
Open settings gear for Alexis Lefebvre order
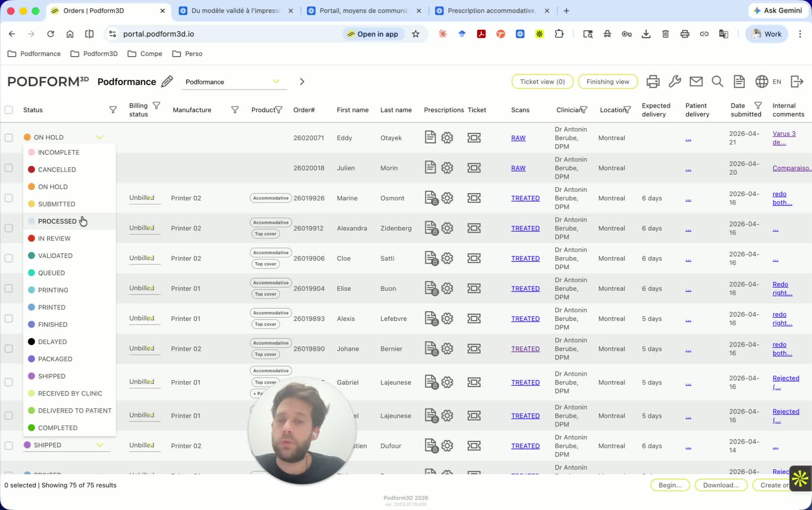coord(447,319)
